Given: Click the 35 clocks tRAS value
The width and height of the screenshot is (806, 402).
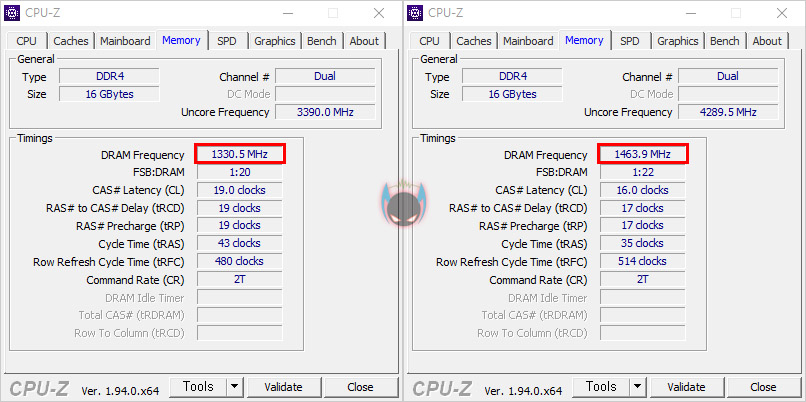Looking at the screenshot, I should coord(643,243).
